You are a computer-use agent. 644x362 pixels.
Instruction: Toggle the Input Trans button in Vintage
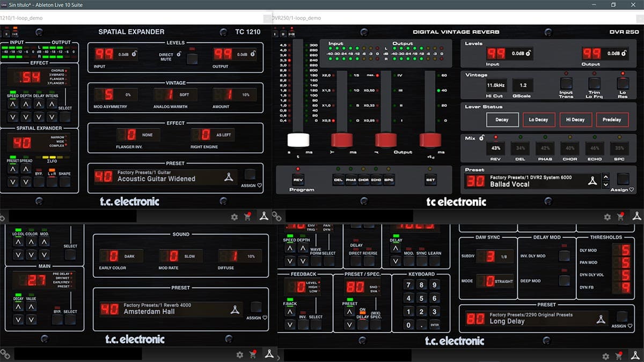[x=566, y=83]
